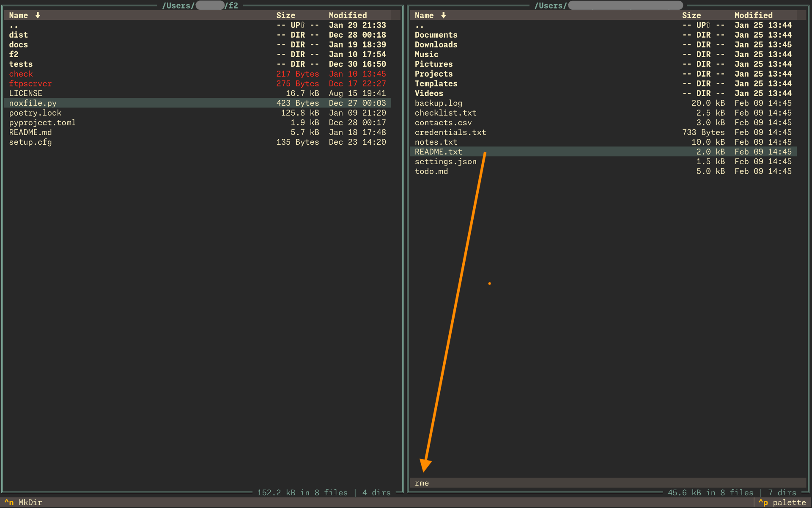
Task: Click the 5.0 kB size of todo.md
Action: pos(710,171)
